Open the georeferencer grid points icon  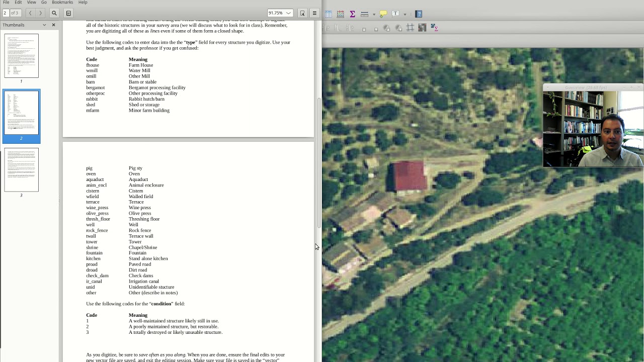422,28
